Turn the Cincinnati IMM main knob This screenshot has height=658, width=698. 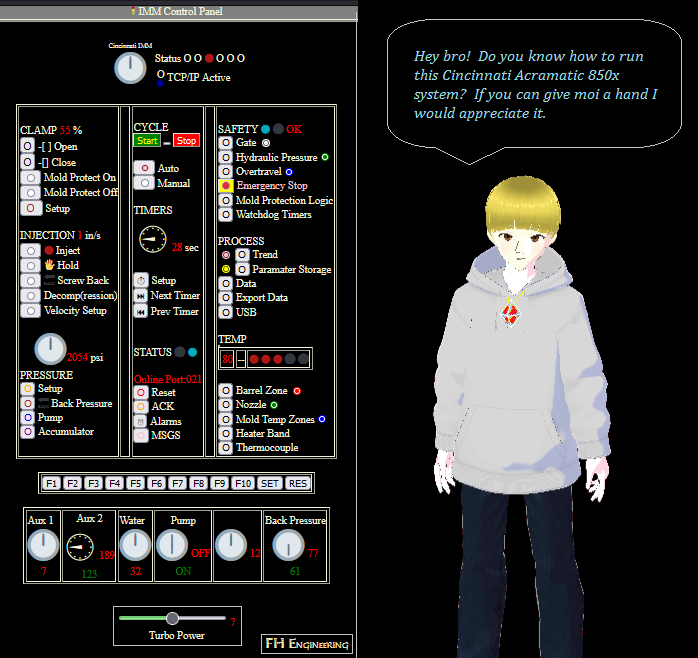(130, 68)
